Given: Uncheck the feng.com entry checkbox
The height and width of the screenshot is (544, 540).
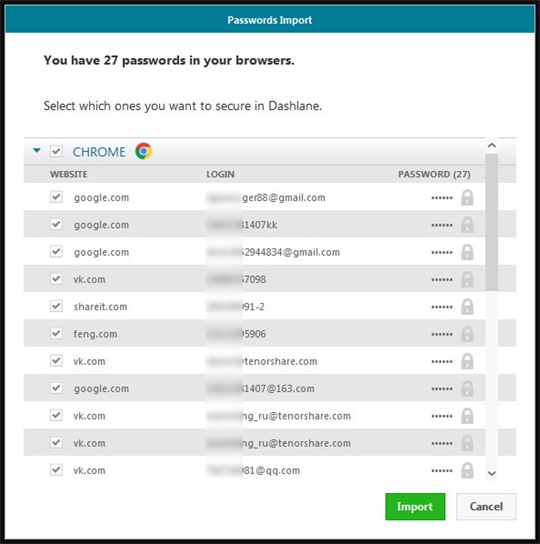Looking at the screenshot, I should pyautogui.click(x=56, y=333).
